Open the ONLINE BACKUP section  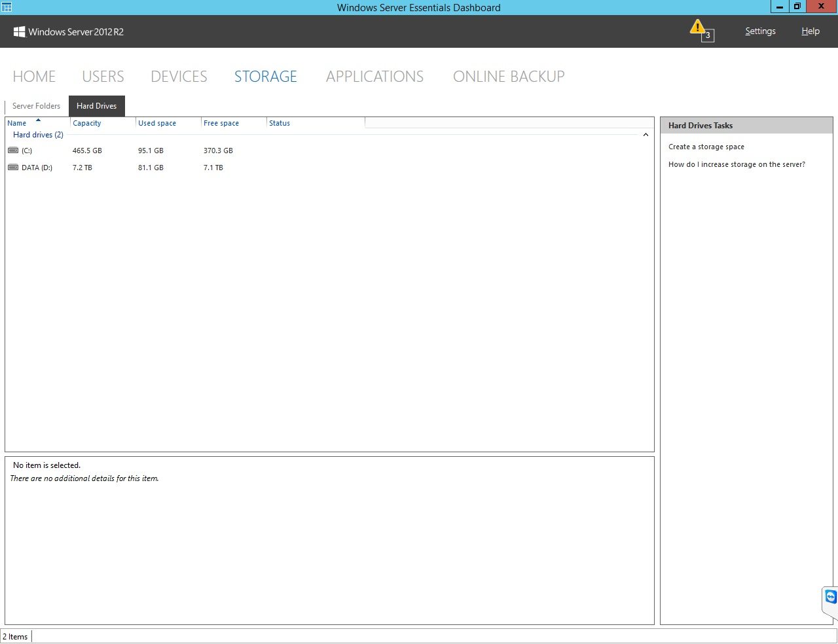click(509, 77)
